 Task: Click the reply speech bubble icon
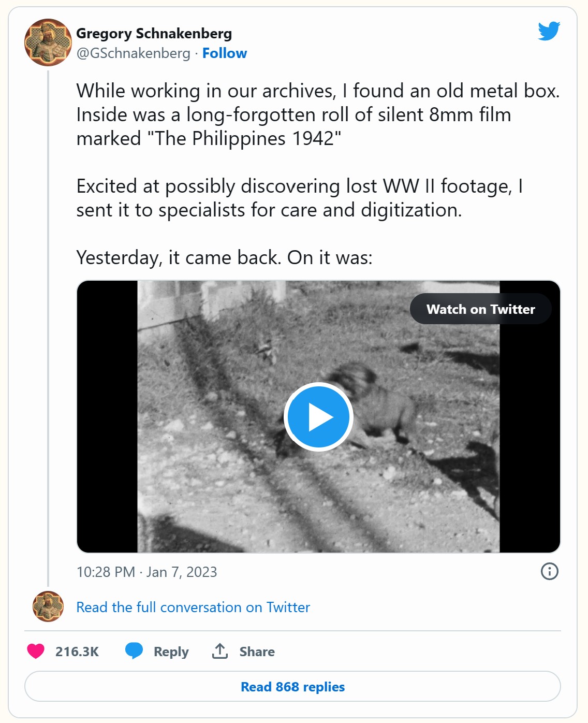(x=134, y=650)
